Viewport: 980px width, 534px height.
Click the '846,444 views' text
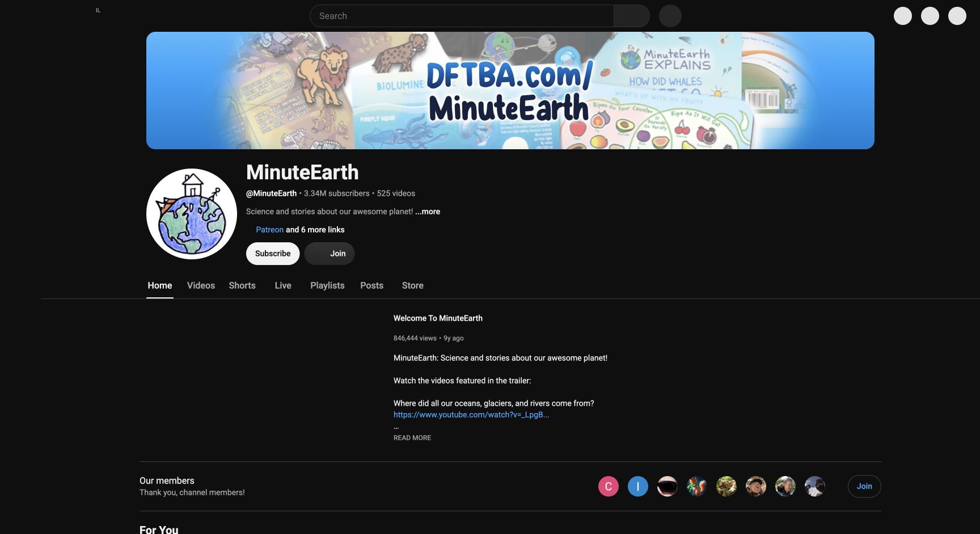(415, 338)
